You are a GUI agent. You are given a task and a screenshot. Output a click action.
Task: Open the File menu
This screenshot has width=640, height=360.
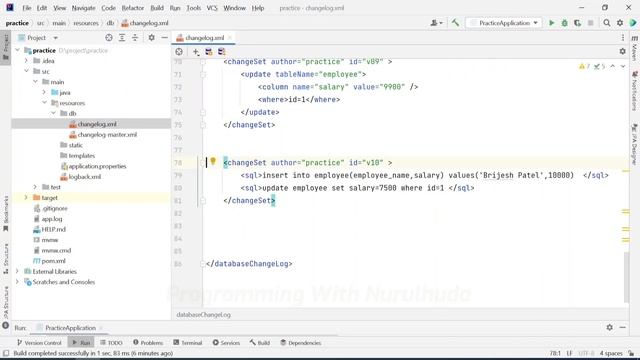point(27,8)
